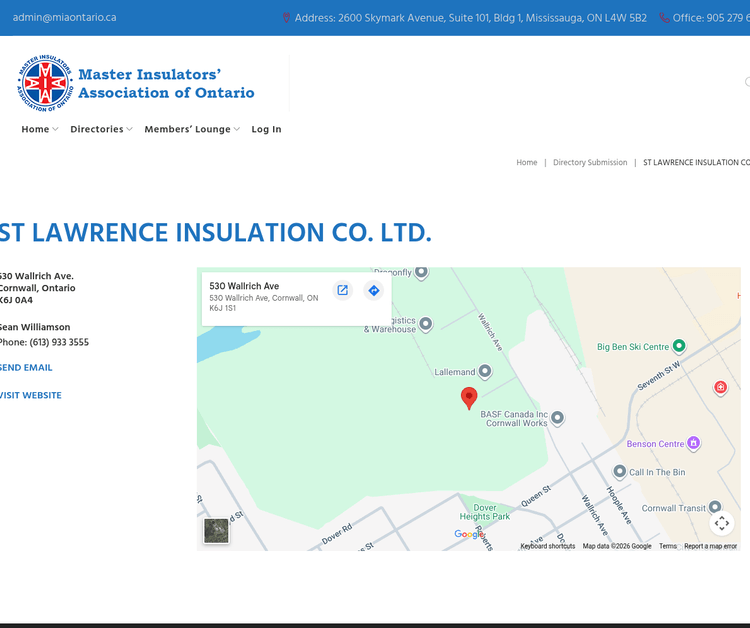The height and width of the screenshot is (628, 750).
Task: Click the VISIT WEBSITE link
Action: pyautogui.click(x=31, y=396)
